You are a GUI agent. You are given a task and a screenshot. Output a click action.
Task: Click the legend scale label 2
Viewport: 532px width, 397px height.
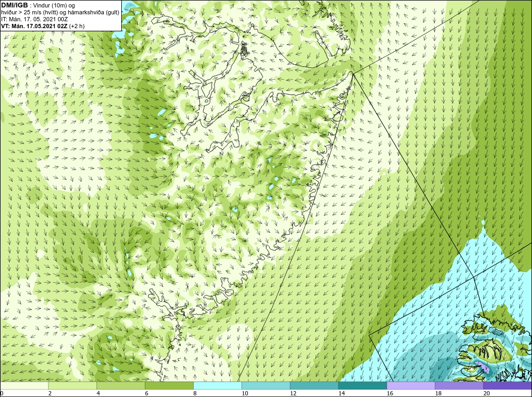pos(50,393)
